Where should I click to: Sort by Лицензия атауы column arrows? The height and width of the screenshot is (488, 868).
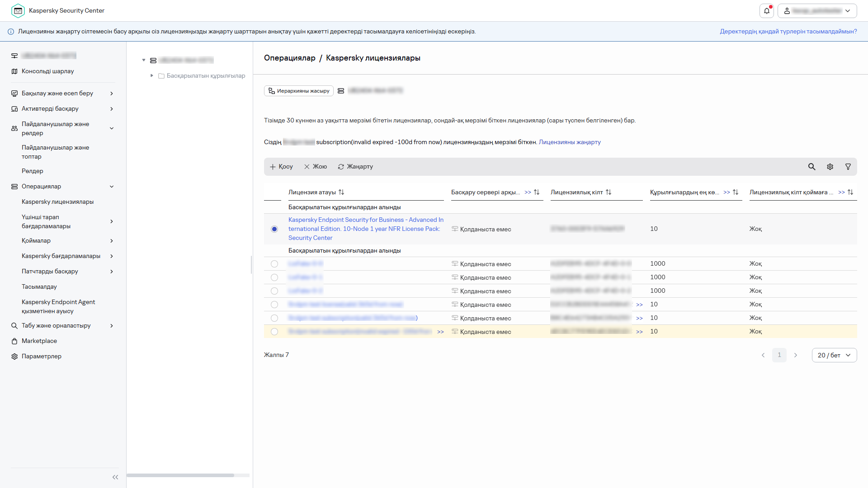[x=341, y=192]
